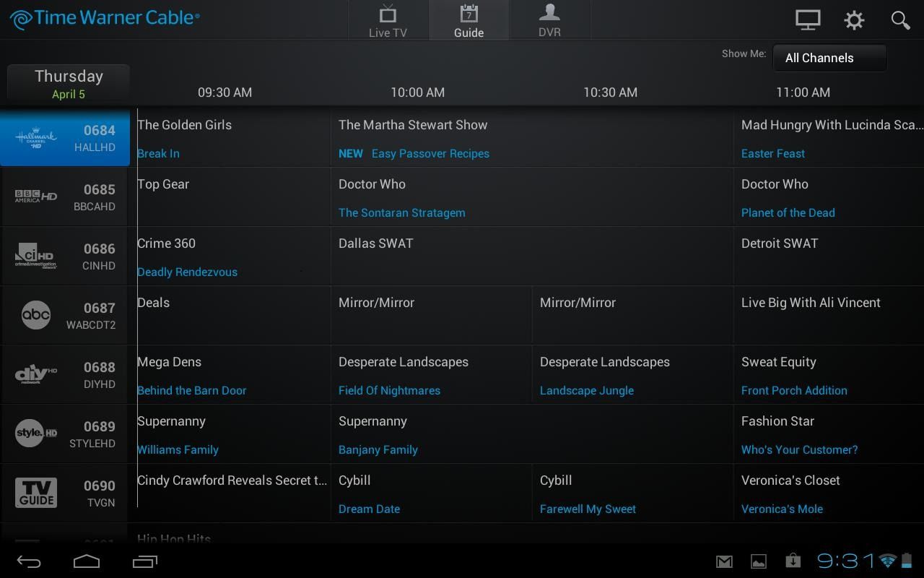Open the All Channels filter dropdown
This screenshot has height=578, width=924.
(x=829, y=58)
